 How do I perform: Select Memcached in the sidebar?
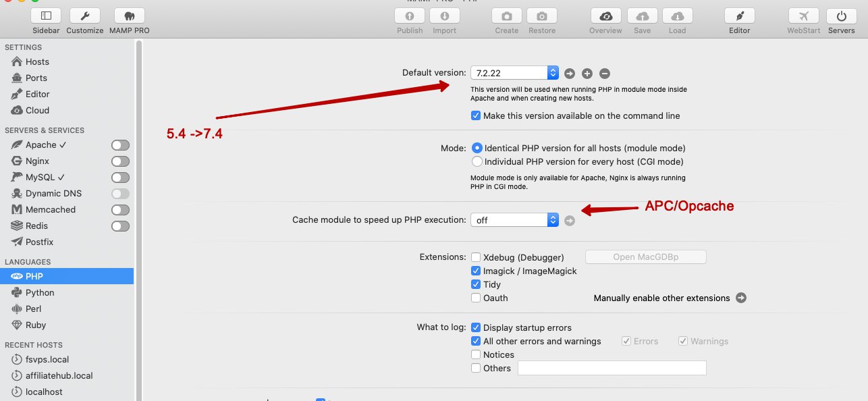pyautogui.click(x=51, y=209)
